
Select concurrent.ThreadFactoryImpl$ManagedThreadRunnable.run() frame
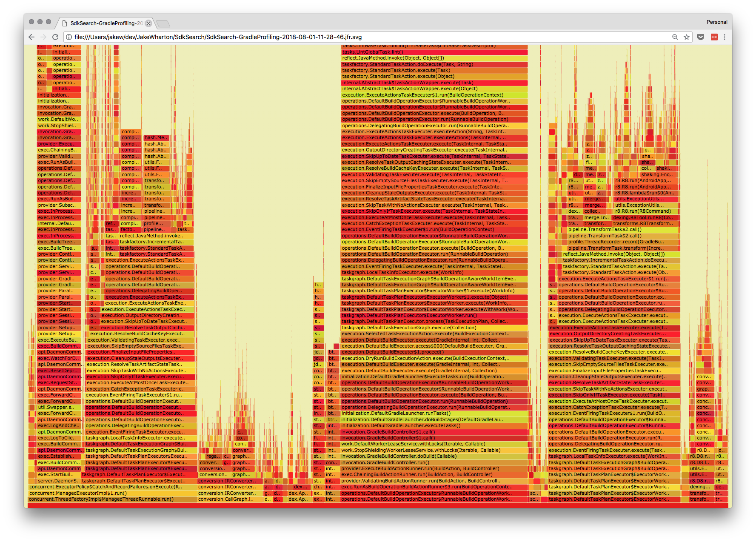[112, 499]
